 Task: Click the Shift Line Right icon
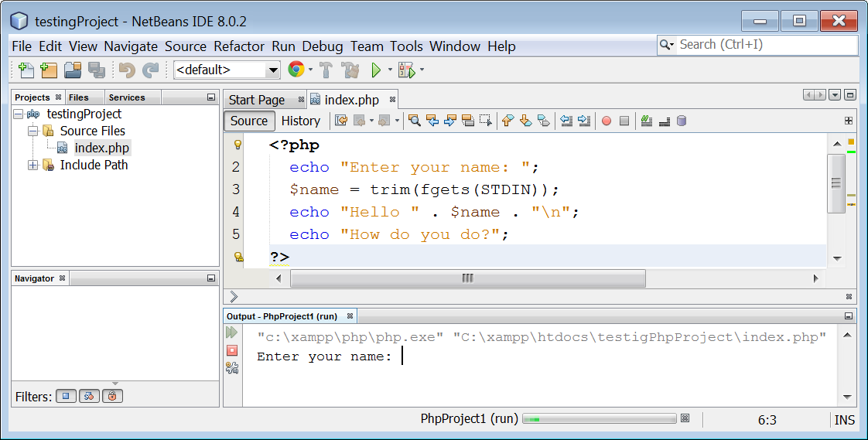tap(584, 121)
